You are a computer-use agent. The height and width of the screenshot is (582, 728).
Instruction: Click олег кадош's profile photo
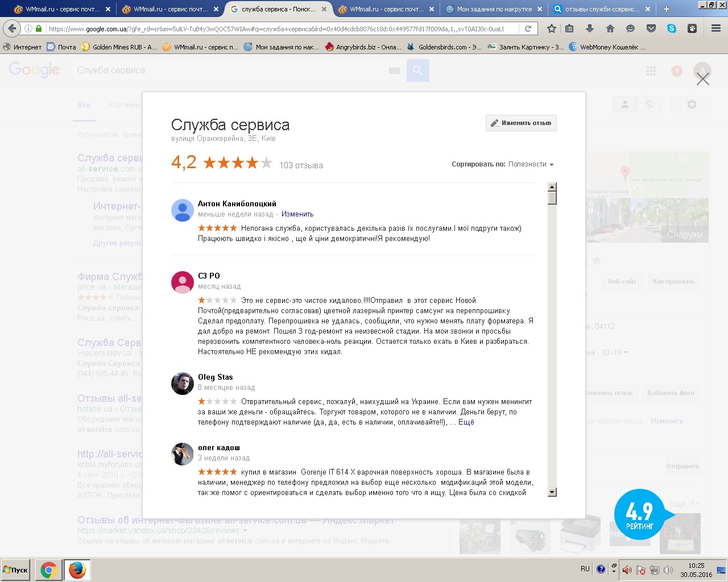(183, 454)
